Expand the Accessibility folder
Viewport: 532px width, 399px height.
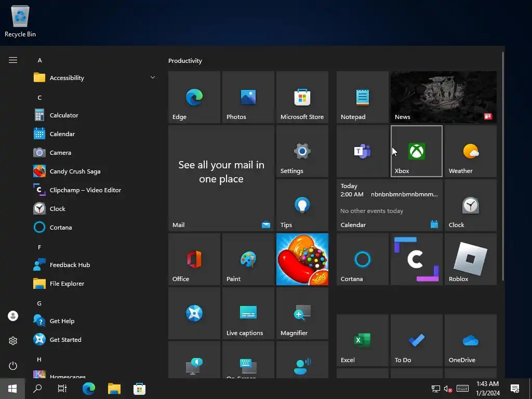point(95,78)
